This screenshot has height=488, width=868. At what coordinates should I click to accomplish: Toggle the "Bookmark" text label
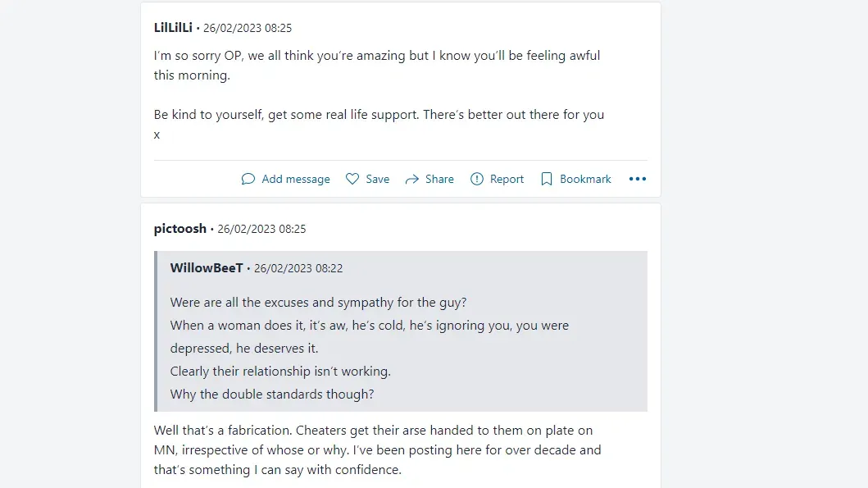pyautogui.click(x=585, y=179)
